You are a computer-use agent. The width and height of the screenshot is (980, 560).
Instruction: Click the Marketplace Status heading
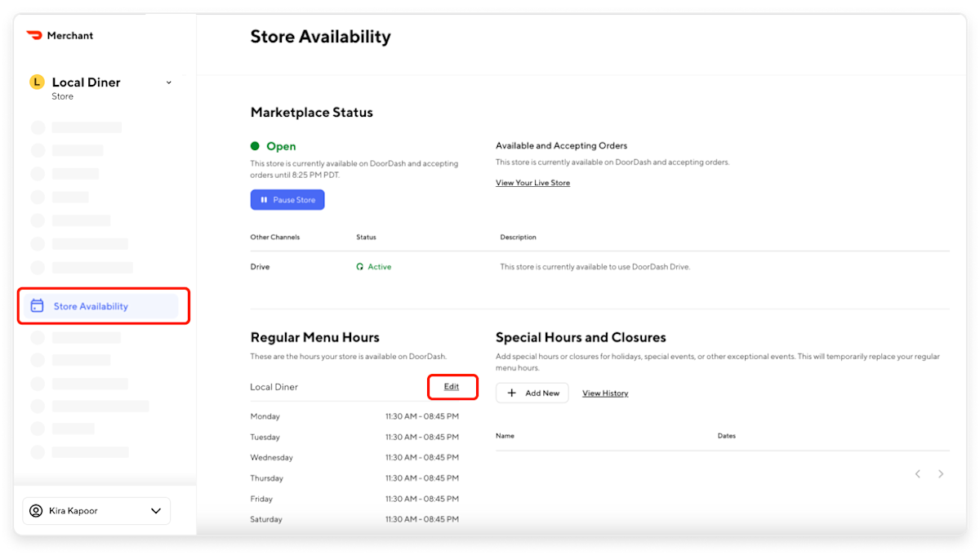[312, 113]
